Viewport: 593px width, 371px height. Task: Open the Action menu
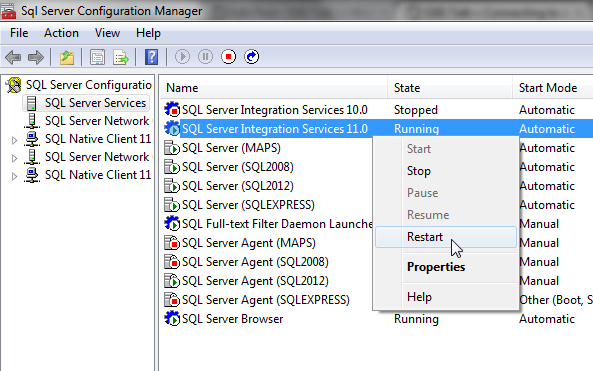[x=61, y=33]
